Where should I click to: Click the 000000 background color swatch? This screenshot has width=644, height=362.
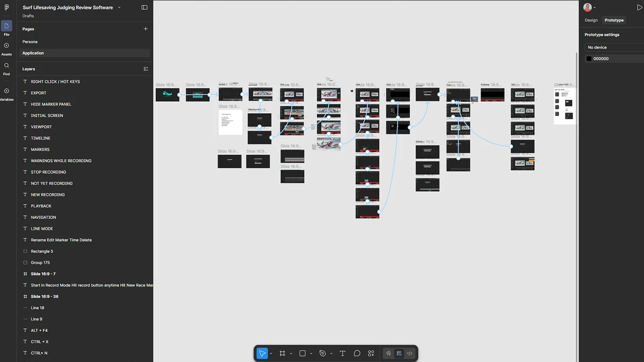point(589,58)
